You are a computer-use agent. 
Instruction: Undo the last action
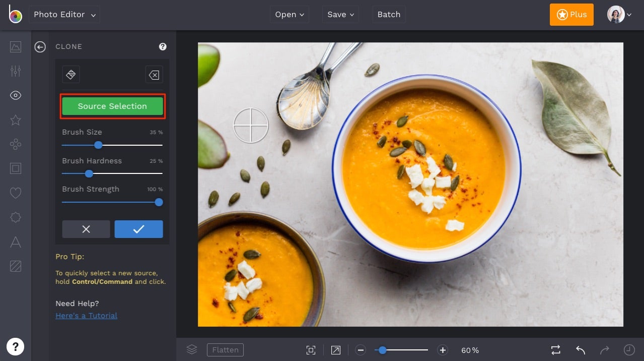(581, 349)
